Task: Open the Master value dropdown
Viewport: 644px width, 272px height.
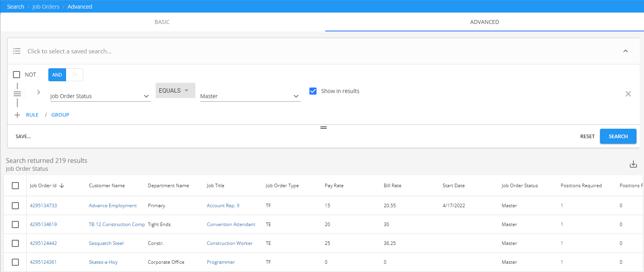Action: 250,96
